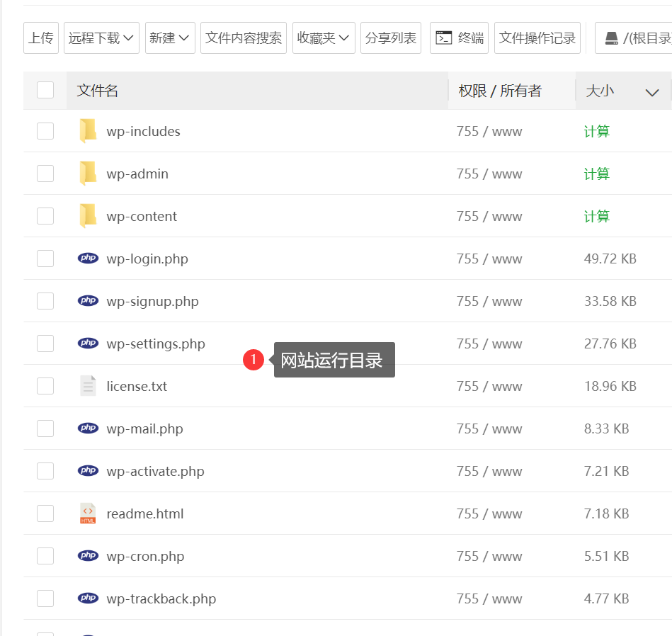Open 文件操作记录
This screenshot has height=636, width=672.
click(537, 38)
